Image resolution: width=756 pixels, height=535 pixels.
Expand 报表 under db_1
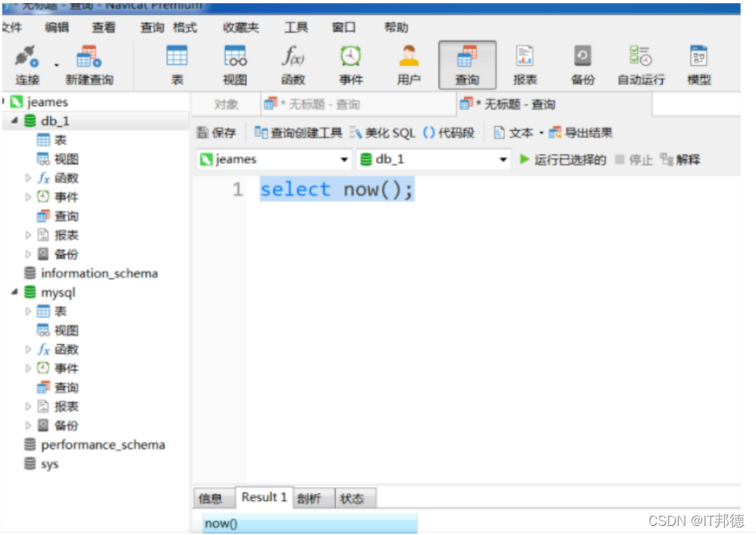coord(28,235)
